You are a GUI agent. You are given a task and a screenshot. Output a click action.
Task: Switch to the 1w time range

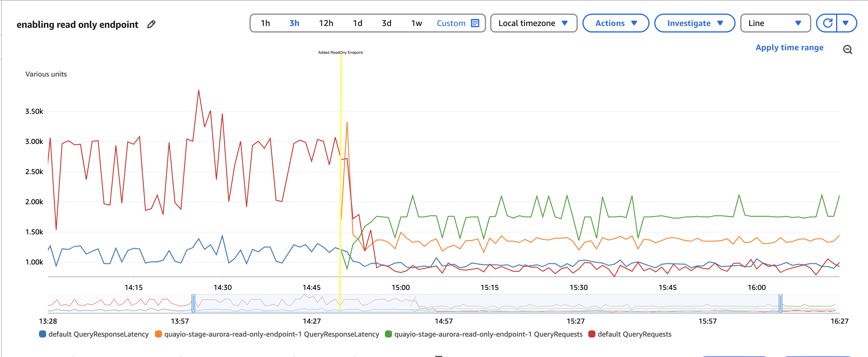click(416, 23)
